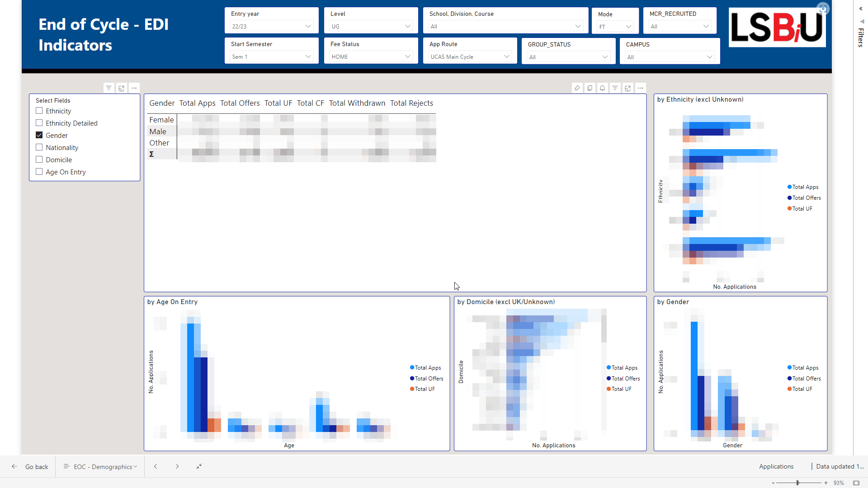Select Total Offers legend in Gender chart

tap(804, 379)
